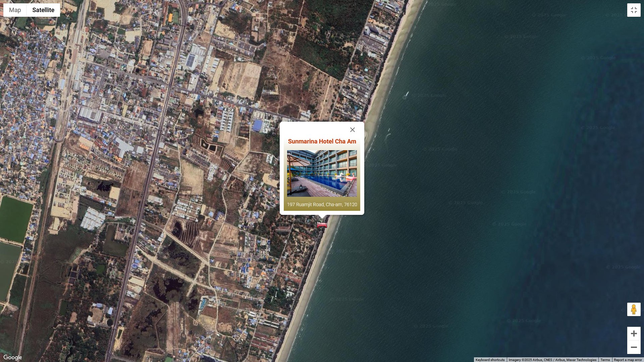Click Report a map error
Image resolution: width=644 pixels, height=362 pixels.
628,360
